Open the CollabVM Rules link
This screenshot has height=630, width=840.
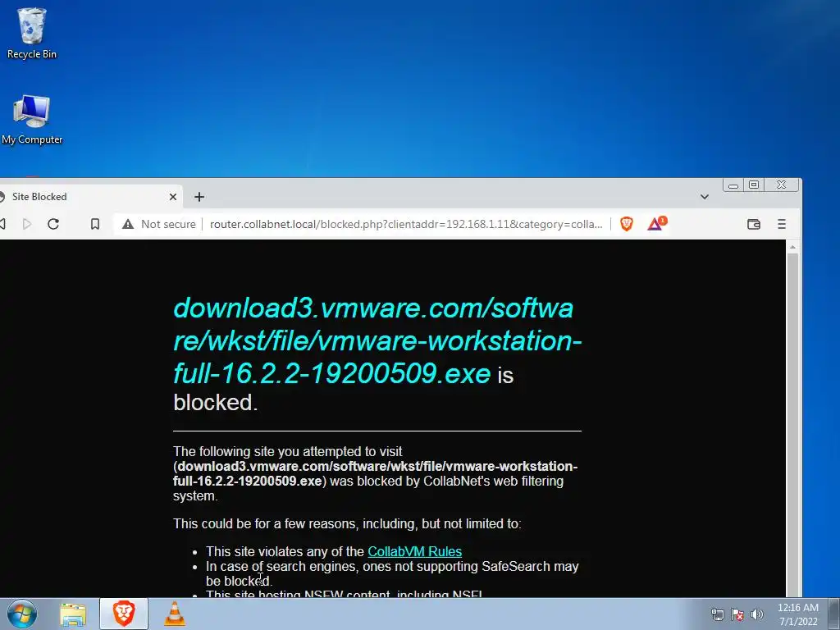click(414, 551)
